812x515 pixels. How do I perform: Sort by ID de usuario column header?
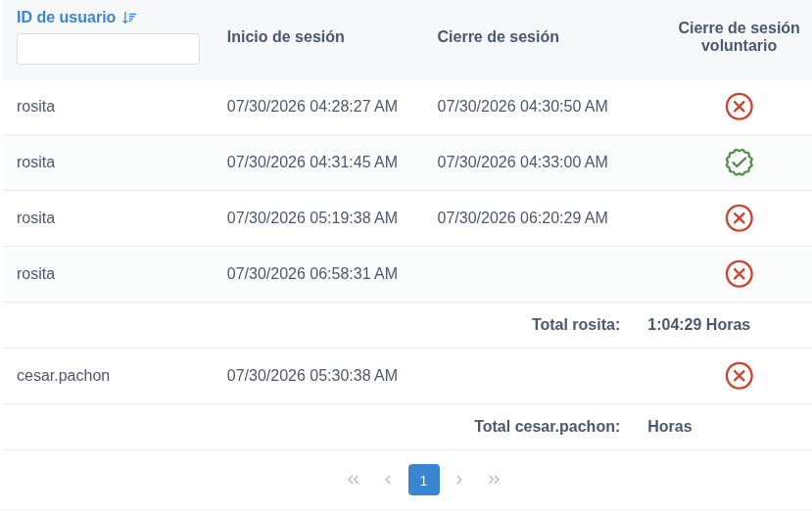point(66,17)
